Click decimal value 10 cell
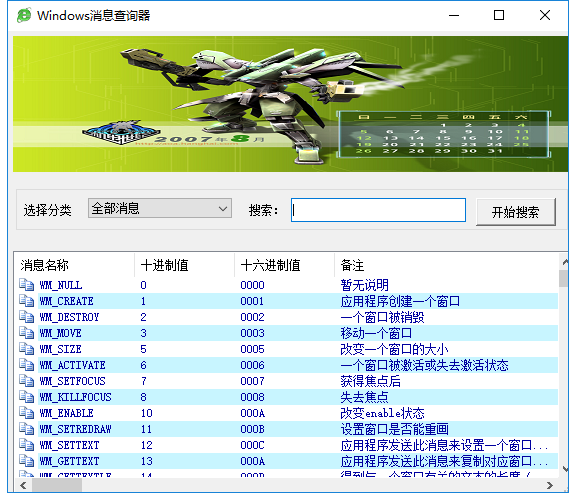This screenshot has height=500, width=576. pyautogui.click(x=147, y=413)
